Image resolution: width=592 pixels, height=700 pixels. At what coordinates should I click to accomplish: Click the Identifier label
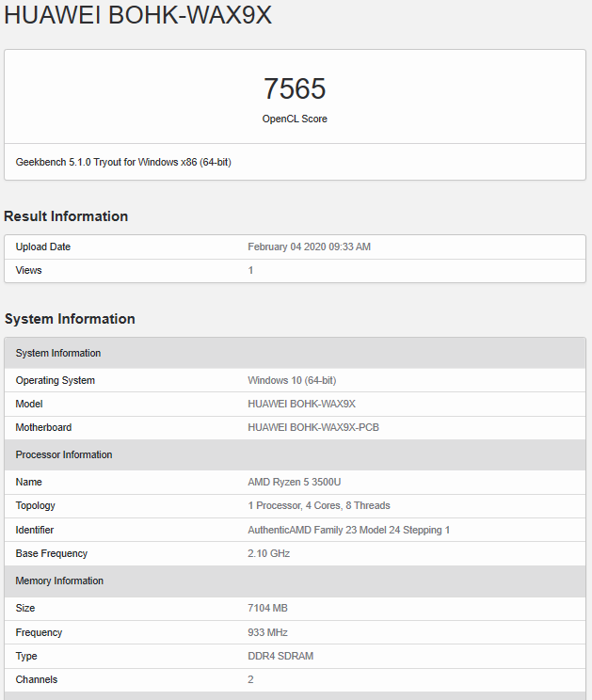pyautogui.click(x=35, y=530)
